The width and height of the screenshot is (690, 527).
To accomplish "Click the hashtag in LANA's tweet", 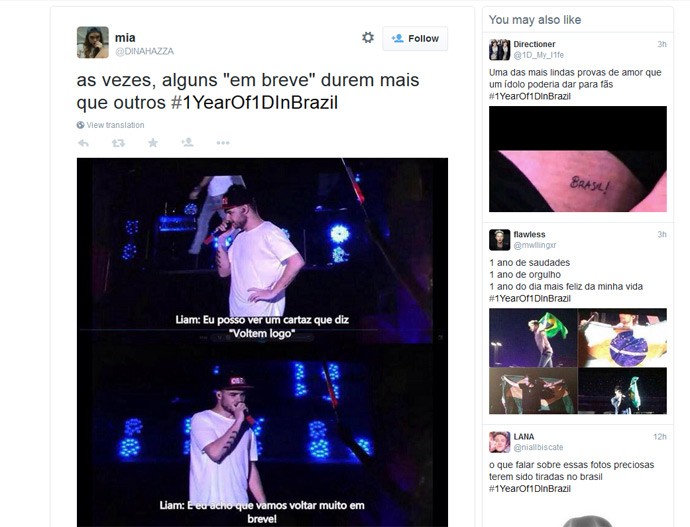I will [x=530, y=489].
